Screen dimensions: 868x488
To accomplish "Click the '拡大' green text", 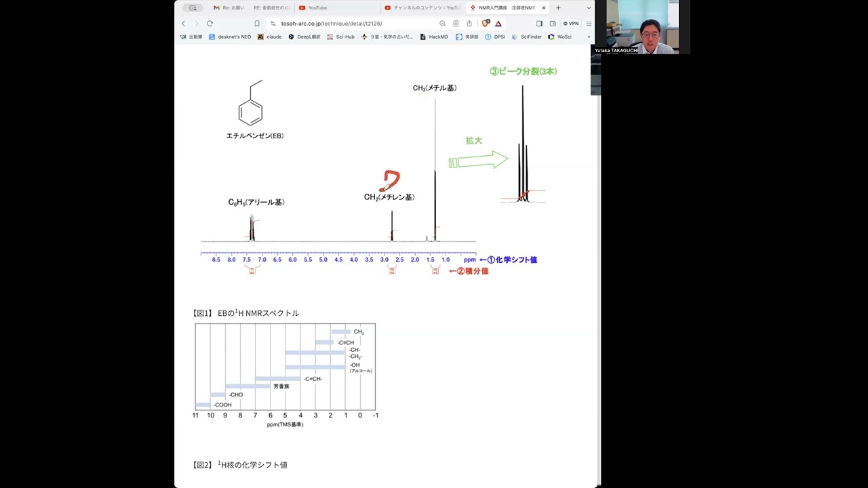I will pos(474,141).
